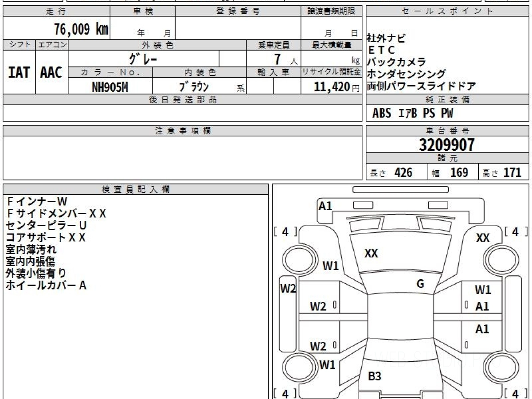Click the A1 mark at diagram top-left corner
532x399 pixels.
tap(325, 206)
